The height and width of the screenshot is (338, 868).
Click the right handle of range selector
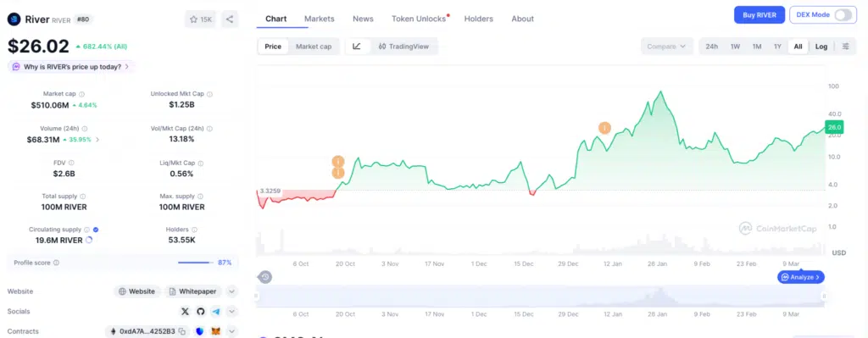[x=824, y=296]
